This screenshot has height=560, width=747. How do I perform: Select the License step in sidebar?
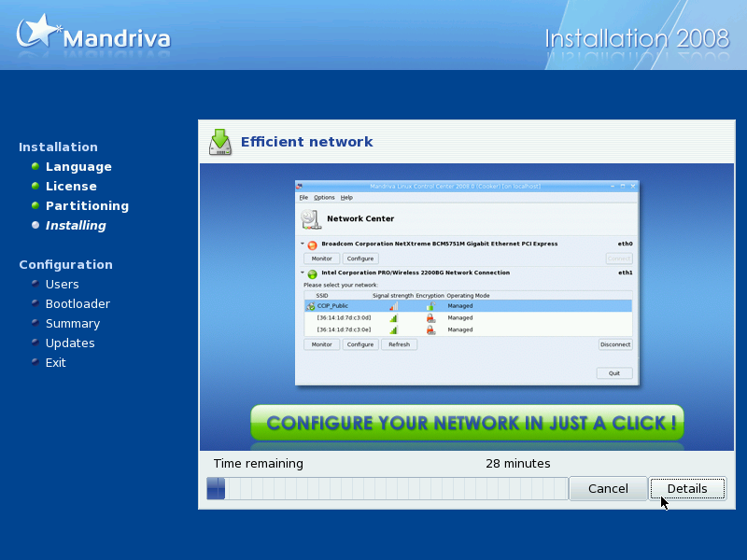coord(71,186)
